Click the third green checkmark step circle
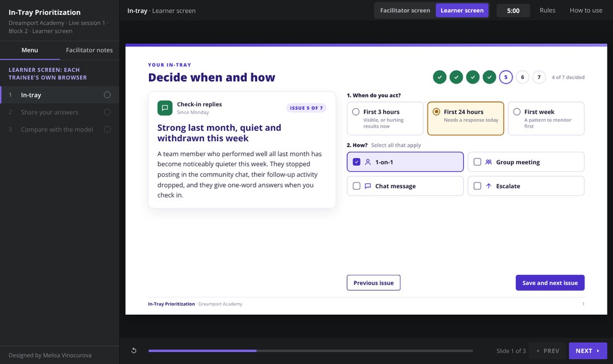The image size is (613, 364). 473,77
